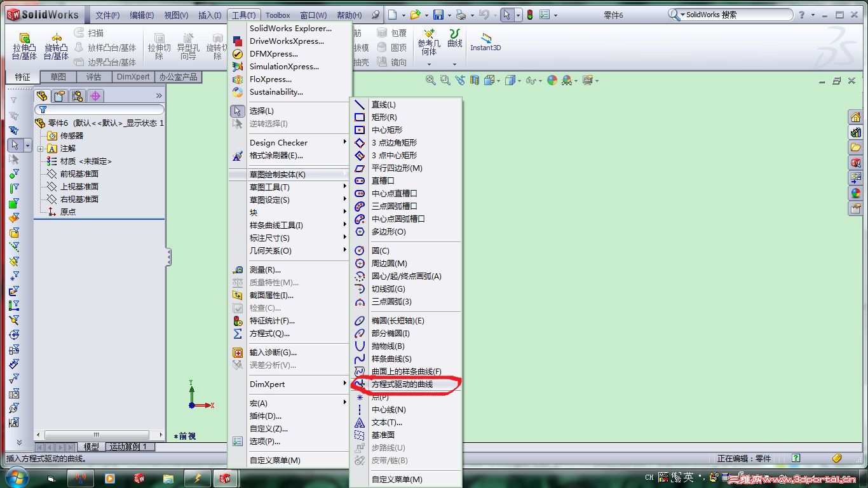868x488 pixels.
Task: Click the 放样凸台/基体 loft button
Action: [x=105, y=48]
